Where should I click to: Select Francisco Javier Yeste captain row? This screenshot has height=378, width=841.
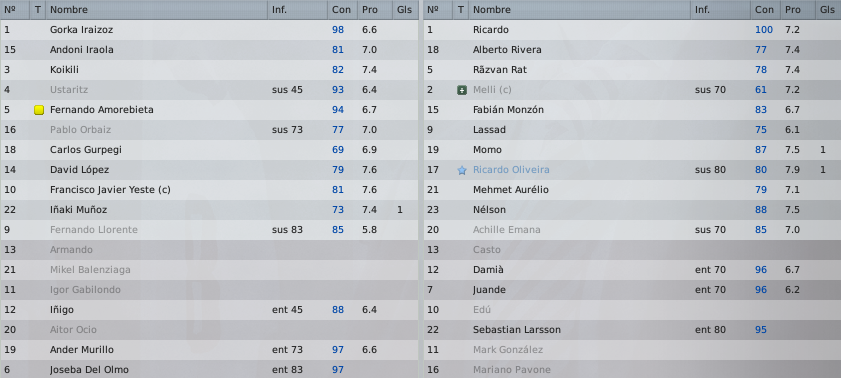pyautogui.click(x=209, y=190)
